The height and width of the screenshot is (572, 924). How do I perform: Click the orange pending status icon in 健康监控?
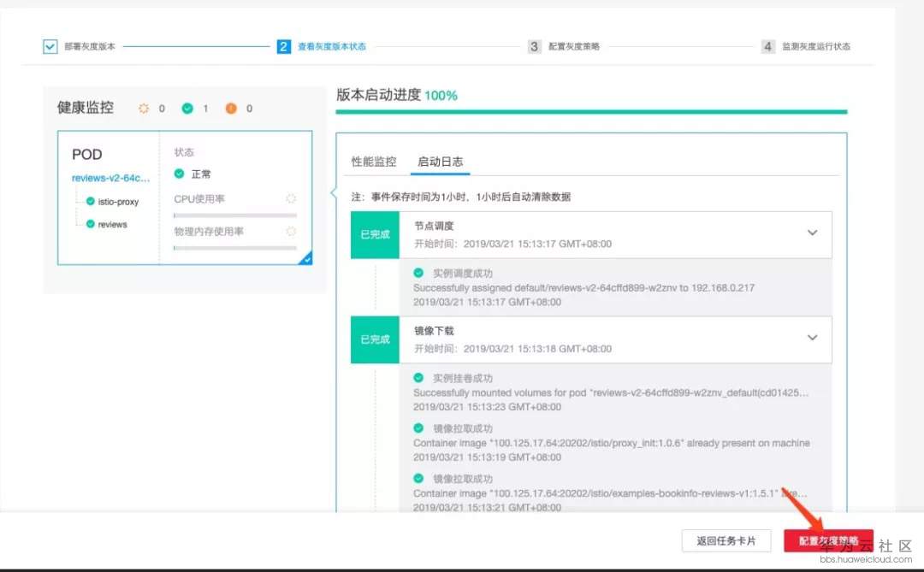point(144,109)
